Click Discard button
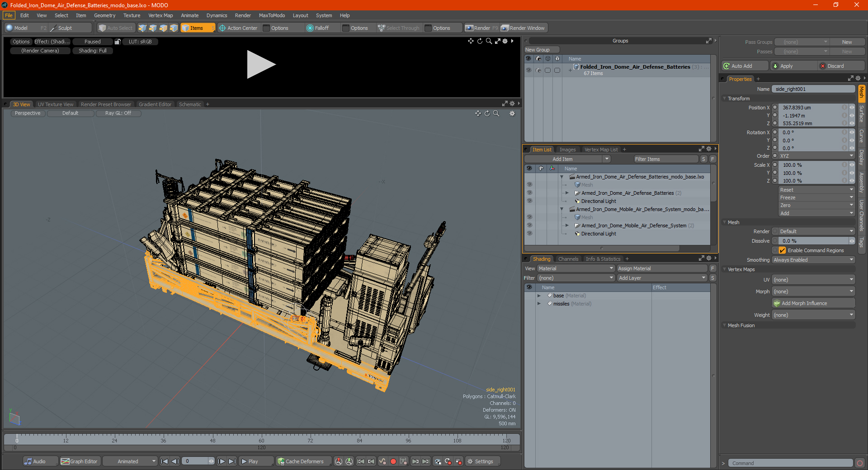The width and height of the screenshot is (868, 470). [841, 66]
